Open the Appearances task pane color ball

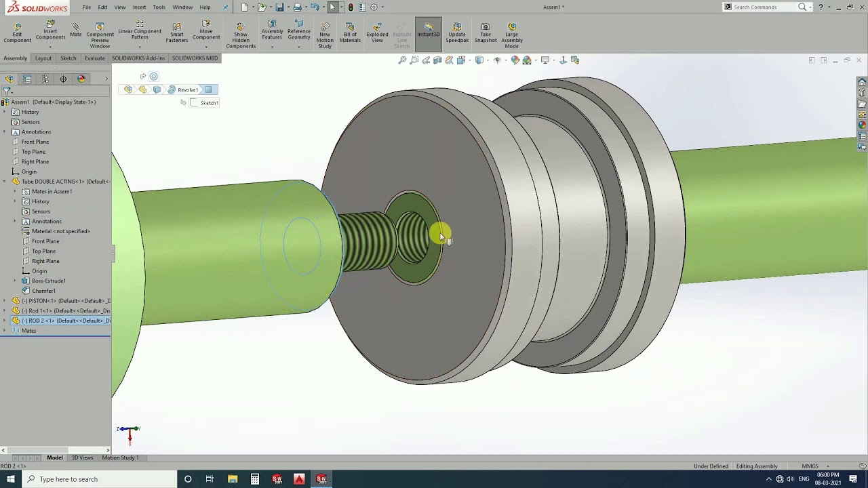point(862,125)
